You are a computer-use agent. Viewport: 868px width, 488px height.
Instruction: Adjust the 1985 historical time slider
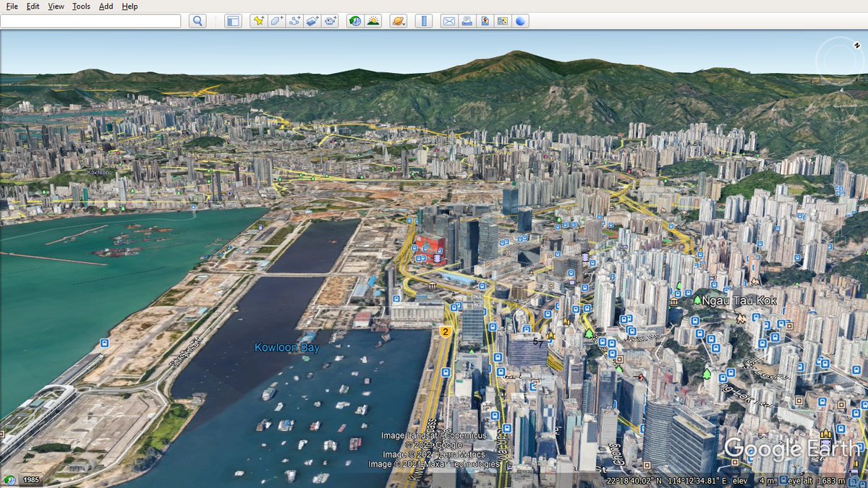[x=30, y=479]
